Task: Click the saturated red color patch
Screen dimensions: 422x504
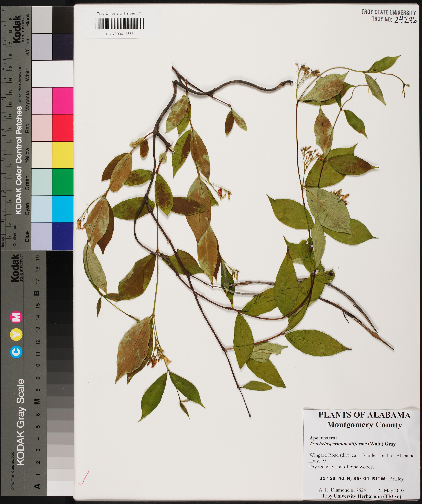Action: [63, 128]
